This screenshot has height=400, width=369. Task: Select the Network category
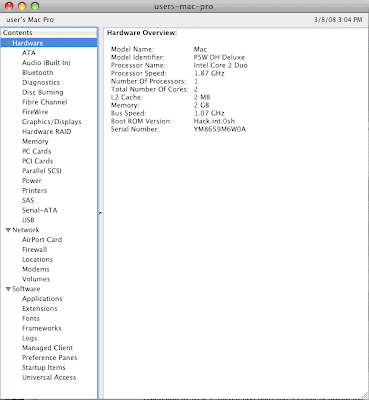[x=26, y=230]
